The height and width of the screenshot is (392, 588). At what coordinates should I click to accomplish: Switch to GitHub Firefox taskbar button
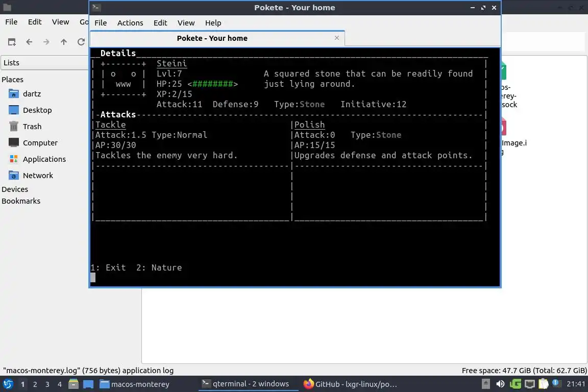tap(350, 384)
